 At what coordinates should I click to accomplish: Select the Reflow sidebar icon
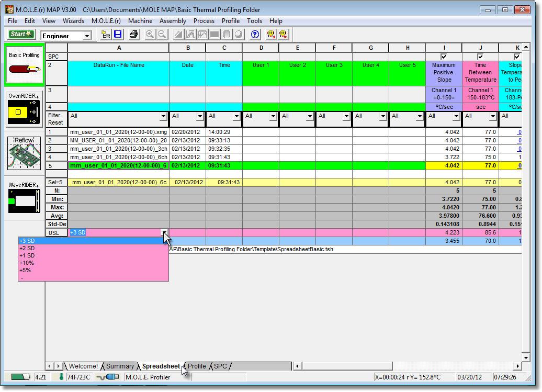24,153
